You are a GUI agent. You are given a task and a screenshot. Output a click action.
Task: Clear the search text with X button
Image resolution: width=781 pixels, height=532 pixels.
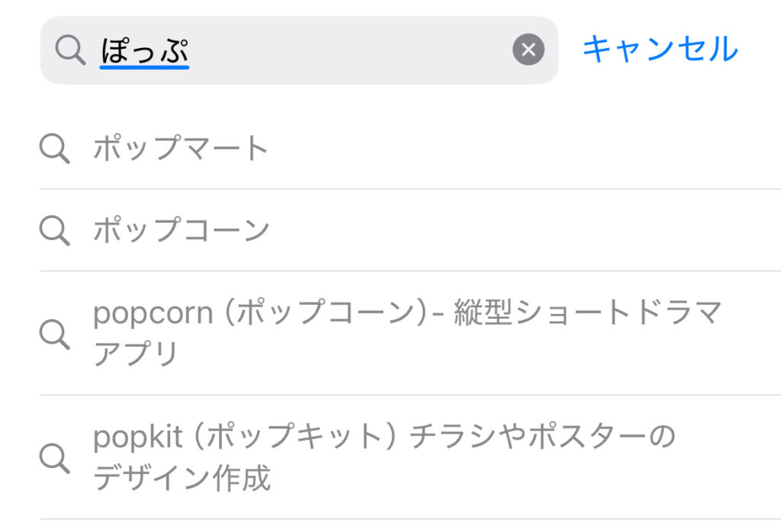click(528, 50)
